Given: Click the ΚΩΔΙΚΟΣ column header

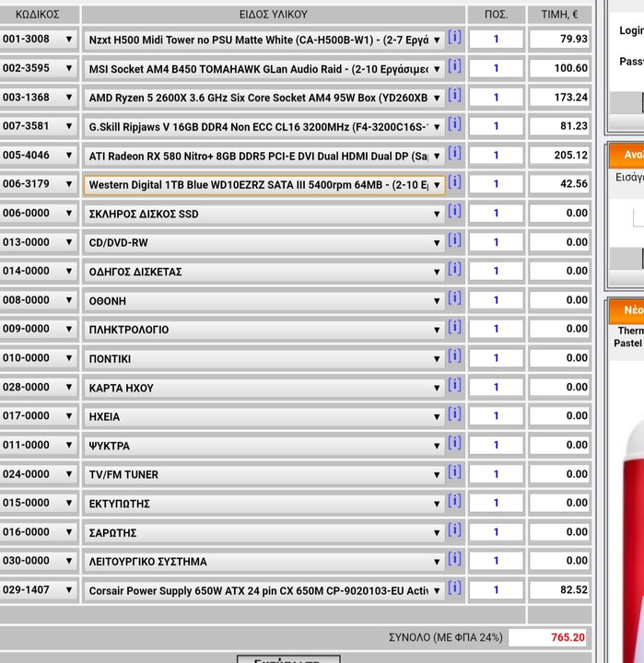Looking at the screenshot, I should 37,15.
